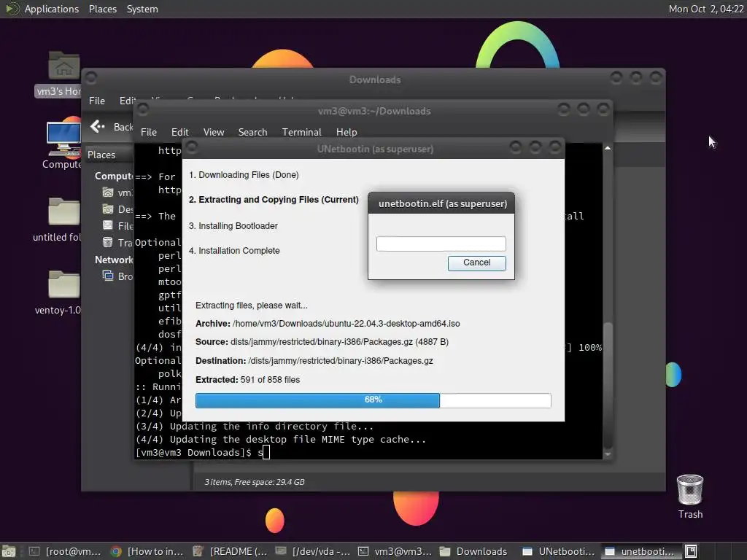Viewport: 747px width, 560px height.
Task: Click the password input field in unetbootin.elf dialog
Action: pyautogui.click(x=441, y=244)
